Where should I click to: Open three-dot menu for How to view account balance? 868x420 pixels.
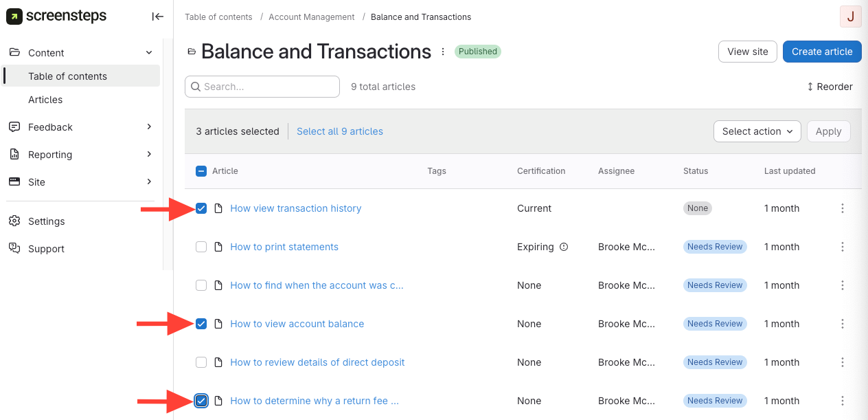pyautogui.click(x=843, y=324)
